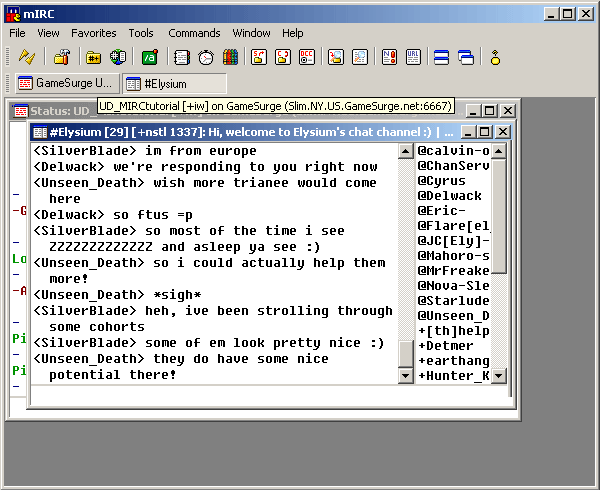Select @JC[Ely]- in the nick list

(453, 241)
